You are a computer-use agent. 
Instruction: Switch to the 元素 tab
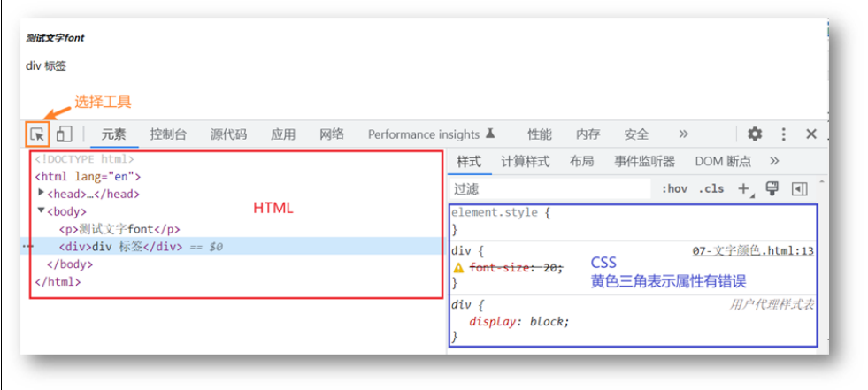click(x=113, y=134)
